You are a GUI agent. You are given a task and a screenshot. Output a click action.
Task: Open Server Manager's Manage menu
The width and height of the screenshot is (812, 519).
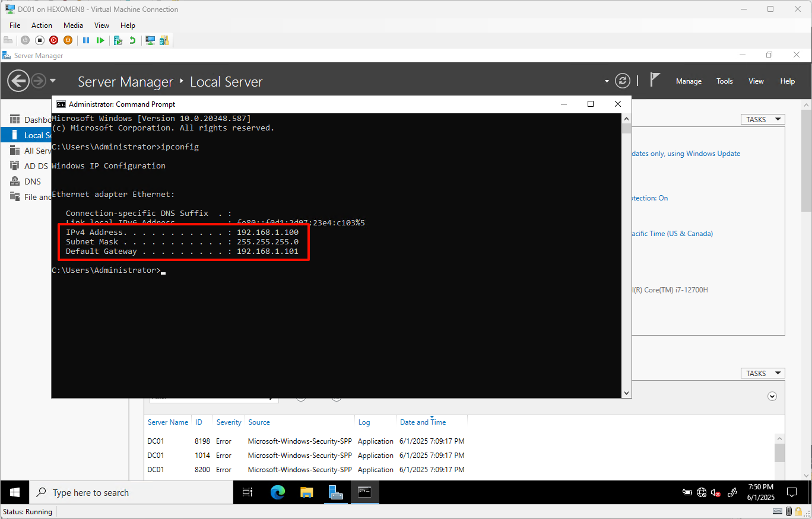point(689,81)
